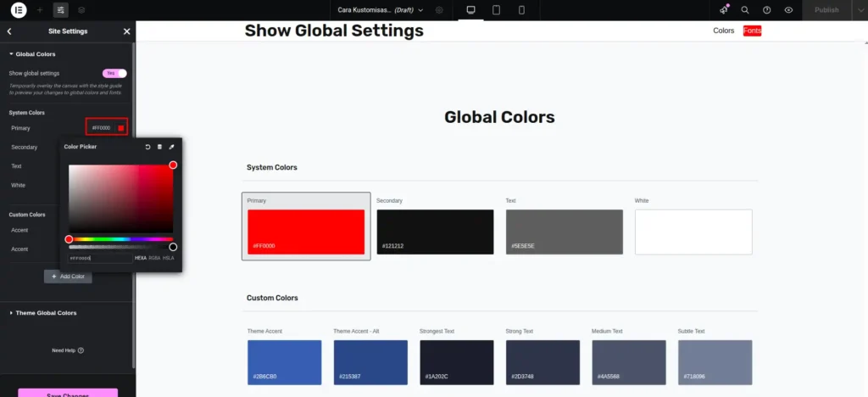Viewport: 868px width, 397px height.
Task: Click the Add Color button
Action: click(68, 277)
